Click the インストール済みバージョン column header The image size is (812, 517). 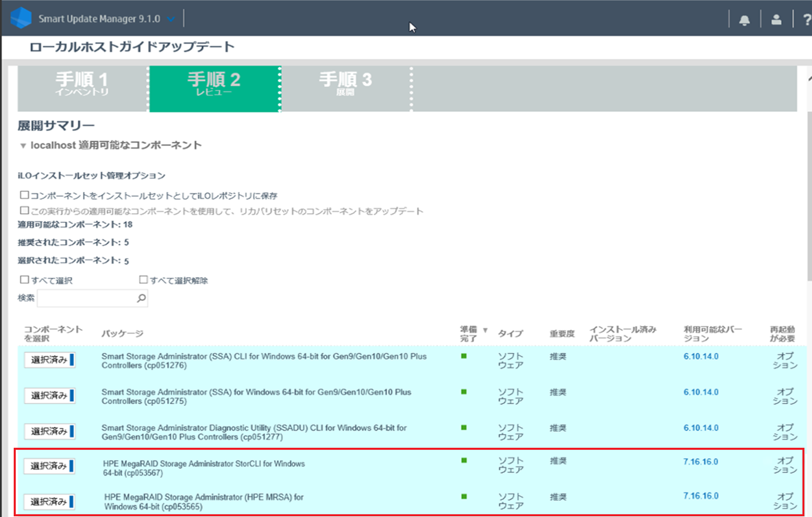coord(623,334)
